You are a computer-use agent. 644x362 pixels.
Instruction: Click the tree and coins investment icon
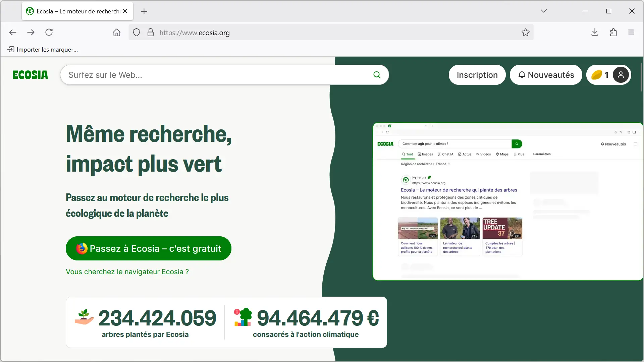[243, 317]
